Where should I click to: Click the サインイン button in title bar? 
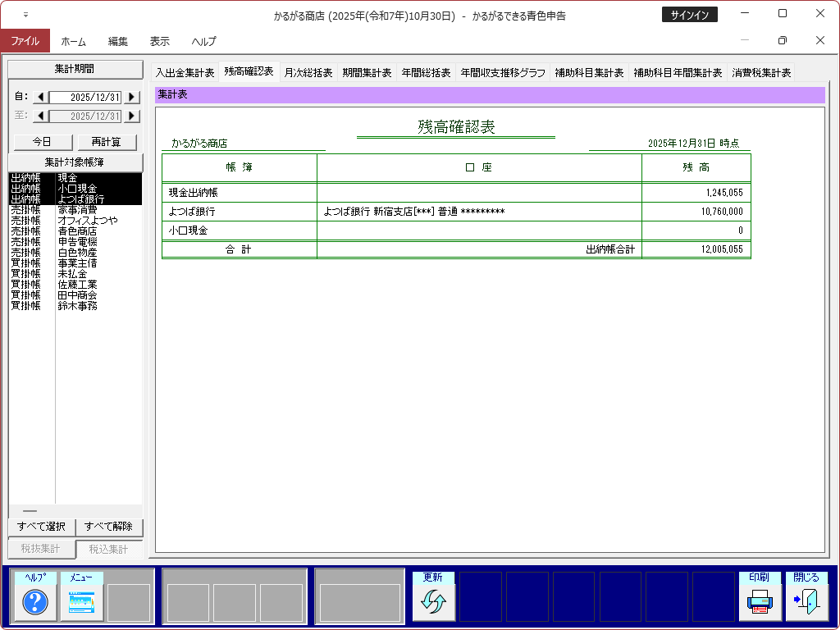click(689, 15)
